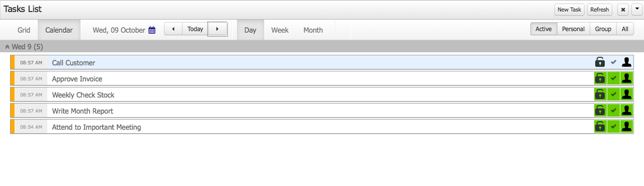Click orange color bar of Weekly Check Stock
The image size is (644, 186).
coord(13,95)
